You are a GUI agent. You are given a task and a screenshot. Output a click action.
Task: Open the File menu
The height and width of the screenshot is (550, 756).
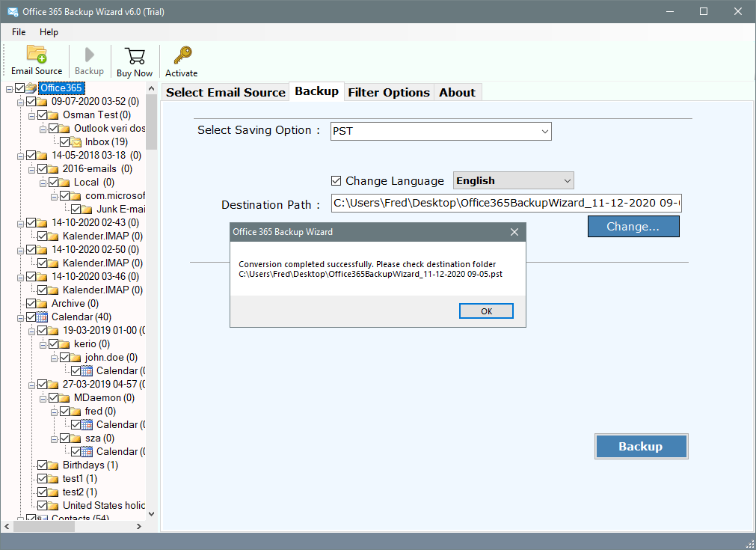19,32
